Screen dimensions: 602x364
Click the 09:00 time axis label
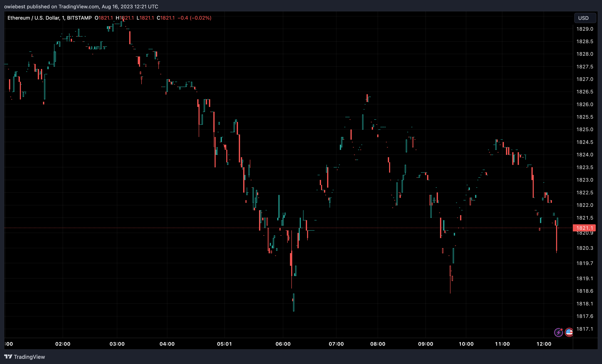point(426,344)
